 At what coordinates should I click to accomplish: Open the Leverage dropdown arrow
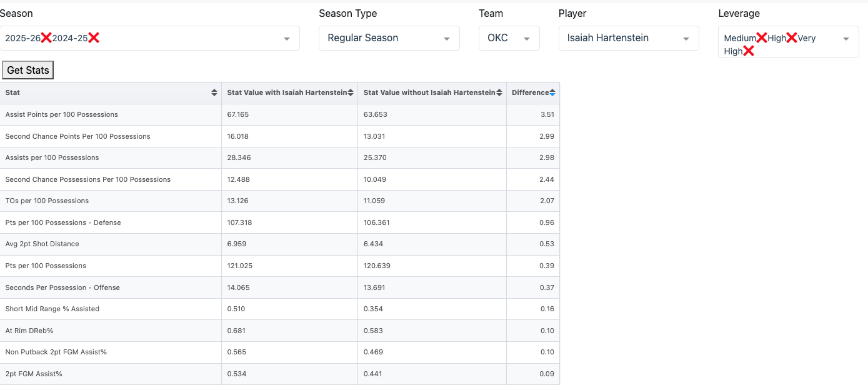(846, 39)
